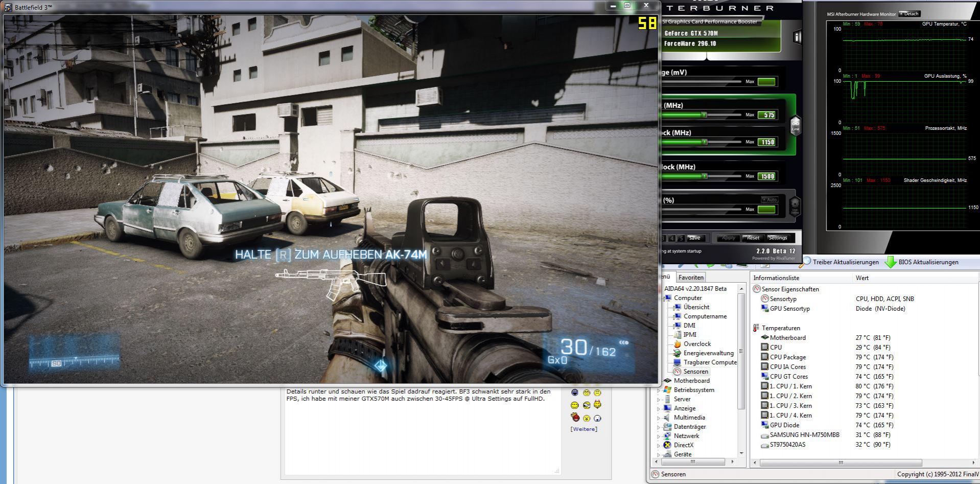Click the core clock value field 575
The image size is (980, 484).
(x=767, y=115)
